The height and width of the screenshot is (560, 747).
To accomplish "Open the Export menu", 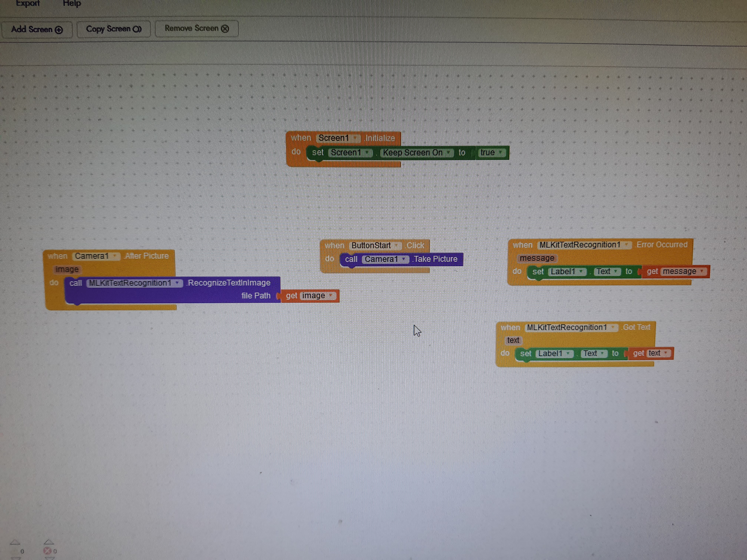I will coord(28,3).
